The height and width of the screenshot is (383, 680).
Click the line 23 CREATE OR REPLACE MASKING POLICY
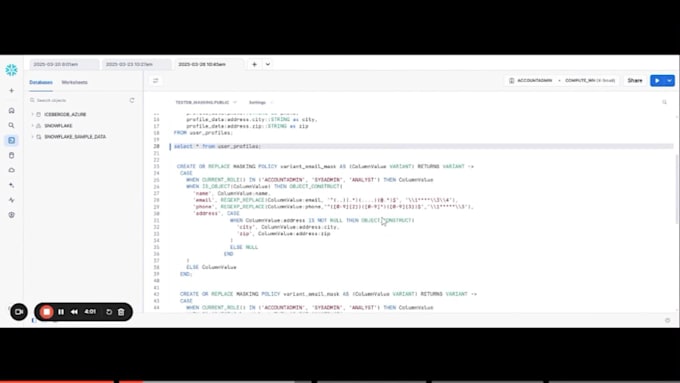click(325, 167)
